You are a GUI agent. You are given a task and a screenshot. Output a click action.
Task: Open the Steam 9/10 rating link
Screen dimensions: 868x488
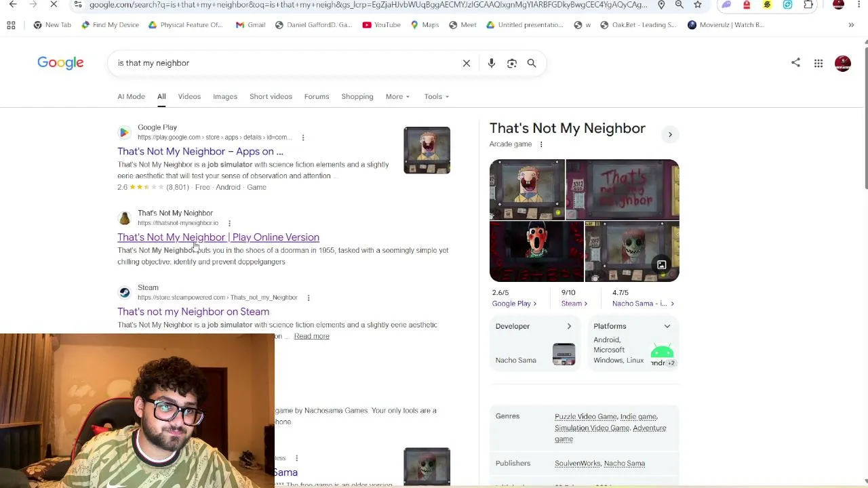coord(574,304)
